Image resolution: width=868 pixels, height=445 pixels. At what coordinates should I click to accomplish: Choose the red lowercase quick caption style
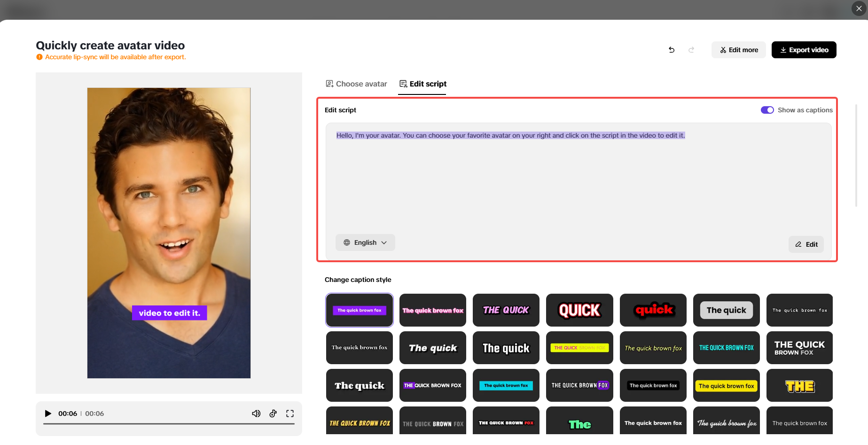pos(653,310)
